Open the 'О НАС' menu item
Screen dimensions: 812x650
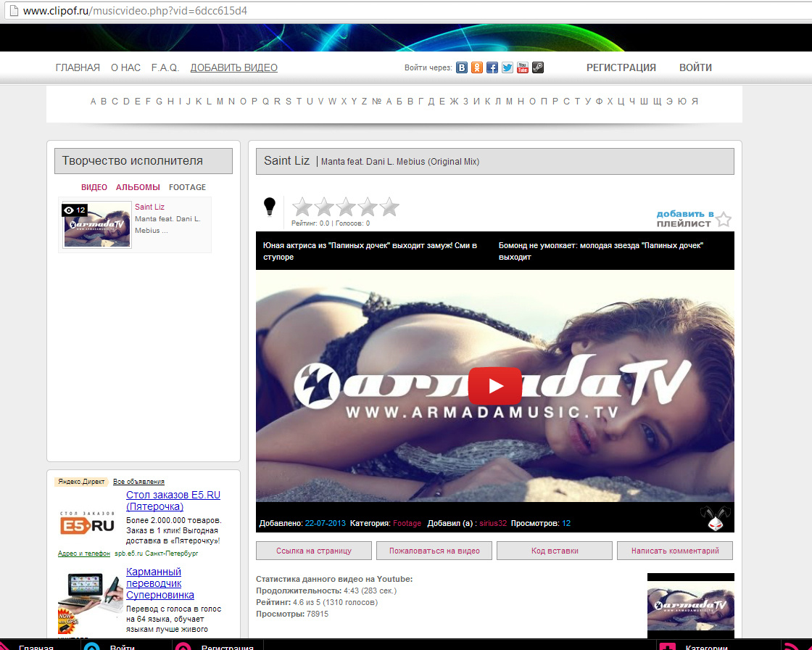(126, 67)
